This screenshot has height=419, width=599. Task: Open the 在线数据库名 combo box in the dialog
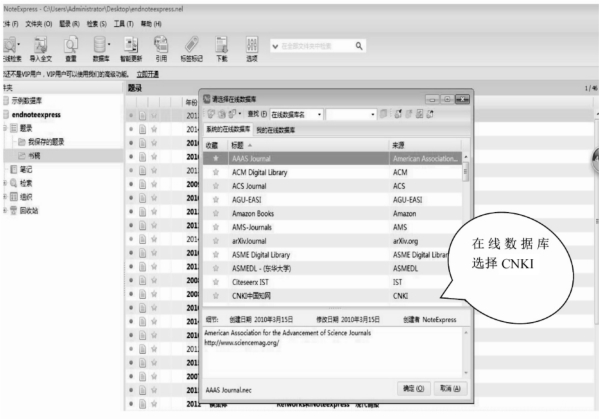[297, 114]
